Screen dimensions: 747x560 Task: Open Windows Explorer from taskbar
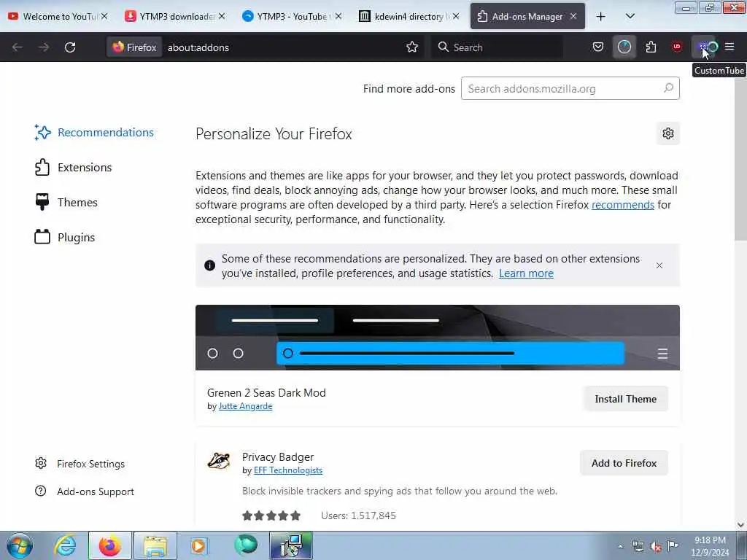click(x=155, y=545)
